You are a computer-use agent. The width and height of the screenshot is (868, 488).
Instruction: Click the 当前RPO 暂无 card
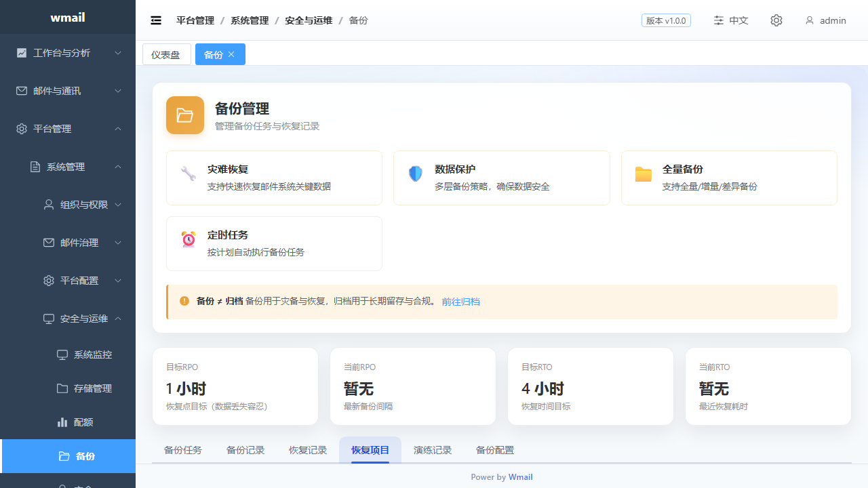pyautogui.click(x=413, y=386)
